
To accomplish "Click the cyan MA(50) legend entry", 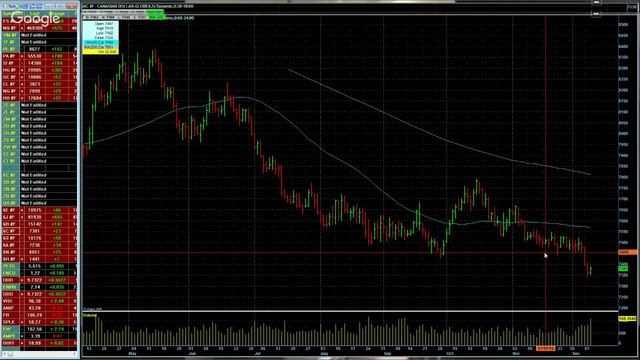I will coord(100,42).
